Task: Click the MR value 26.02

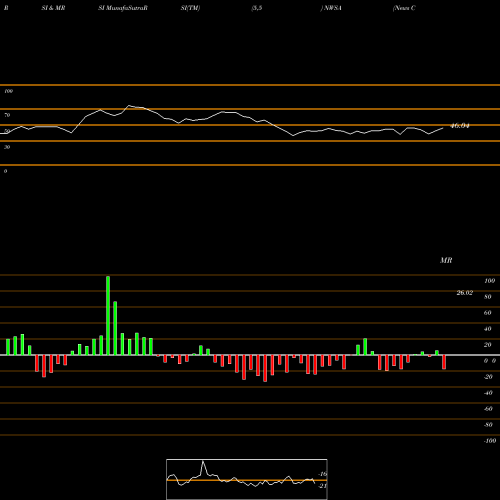Action: pyautogui.click(x=465, y=293)
